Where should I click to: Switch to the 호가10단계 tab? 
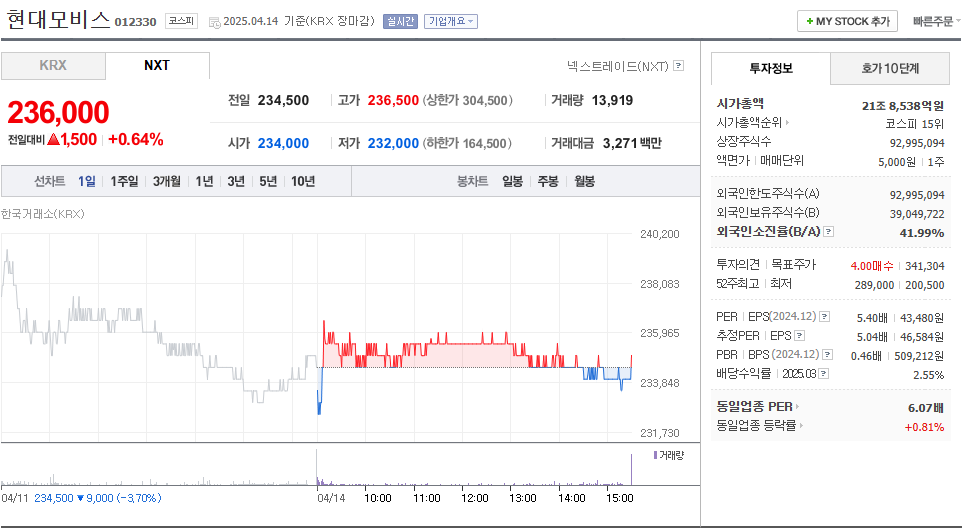(890, 68)
